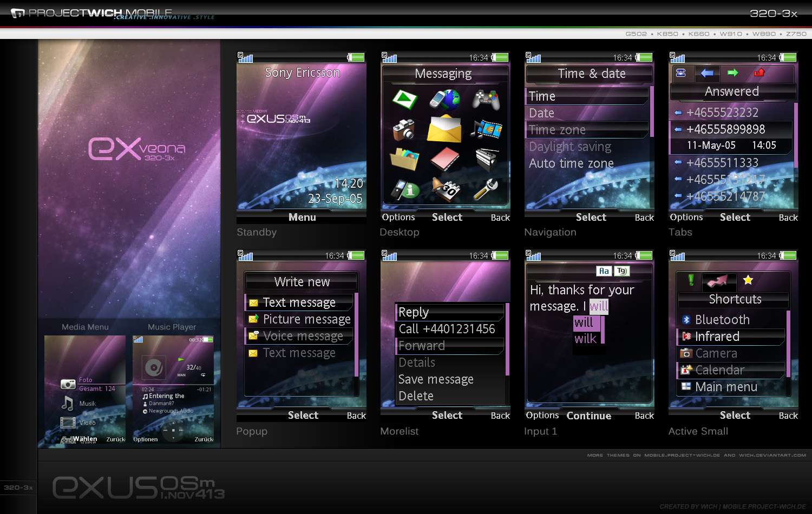812x514 pixels.
Task: Select Save message in Morelist
Action: point(450,379)
